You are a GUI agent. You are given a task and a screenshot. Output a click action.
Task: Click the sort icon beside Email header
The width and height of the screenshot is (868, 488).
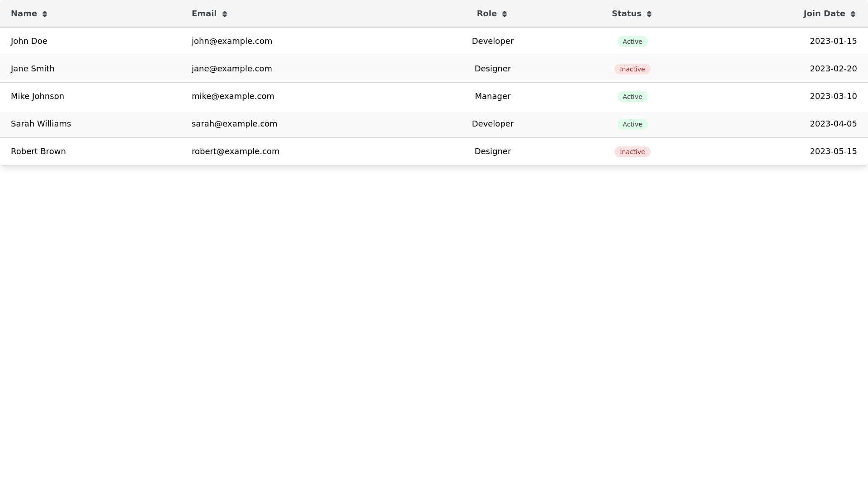click(x=225, y=14)
